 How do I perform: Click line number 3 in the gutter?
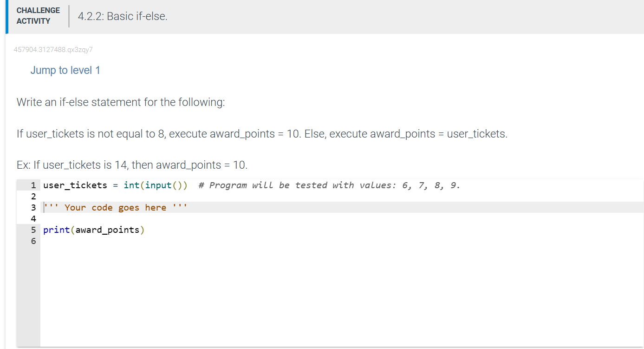click(33, 207)
